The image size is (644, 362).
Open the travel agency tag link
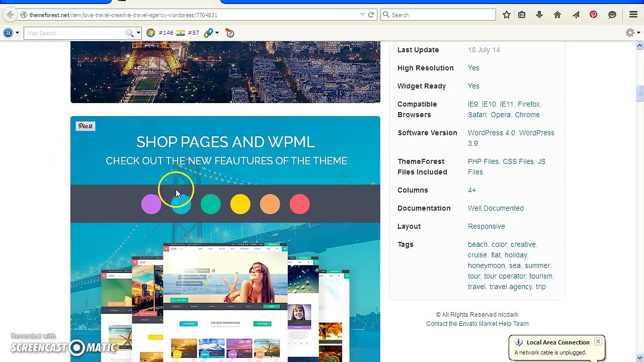click(x=511, y=287)
